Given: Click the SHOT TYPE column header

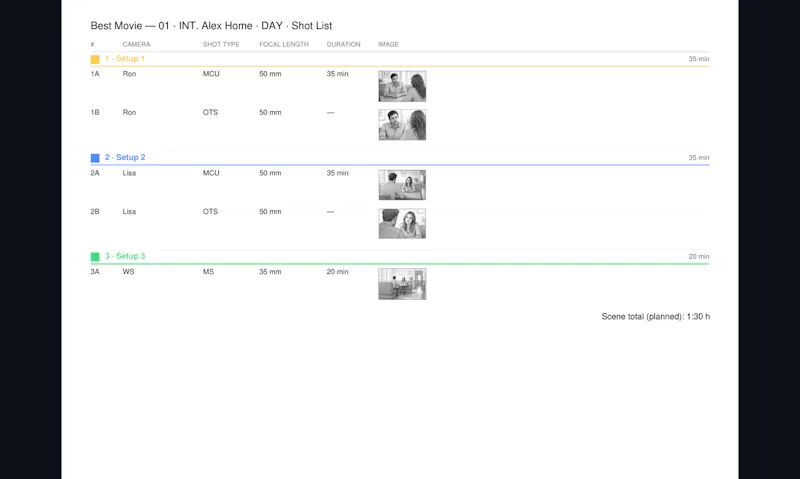Looking at the screenshot, I should pyautogui.click(x=221, y=44).
